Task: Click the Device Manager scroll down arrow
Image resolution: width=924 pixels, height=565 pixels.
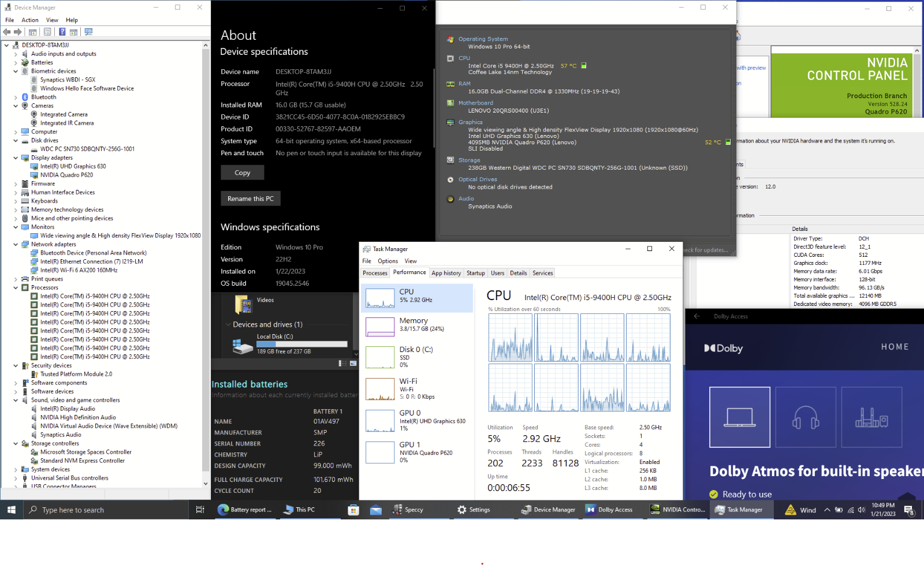Action: point(206,484)
